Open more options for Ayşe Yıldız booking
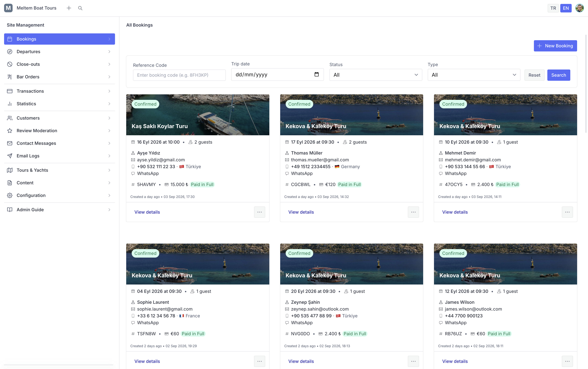Screen dimensions: 588x369 pyautogui.click(x=259, y=212)
